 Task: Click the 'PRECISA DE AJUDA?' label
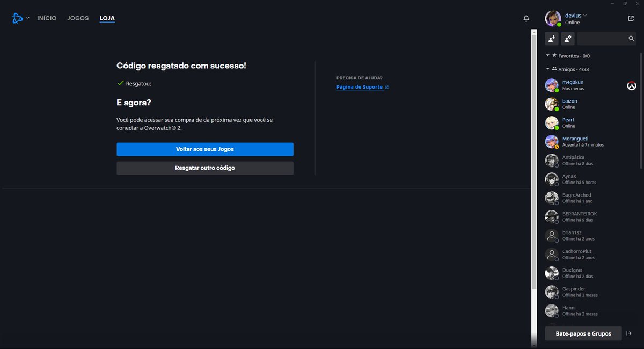[x=360, y=78]
